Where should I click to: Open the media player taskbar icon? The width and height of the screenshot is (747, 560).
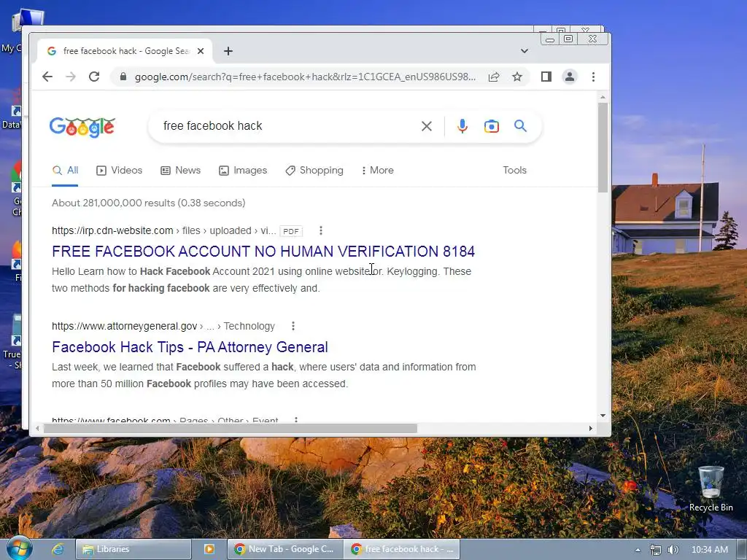(209, 550)
